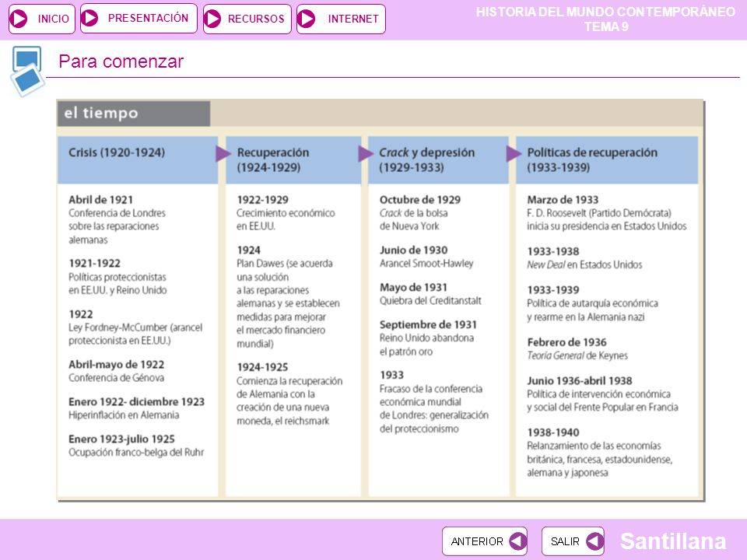The width and height of the screenshot is (747, 560).
Task: Click 'Junio de 1930' entry
Action: coord(413,250)
